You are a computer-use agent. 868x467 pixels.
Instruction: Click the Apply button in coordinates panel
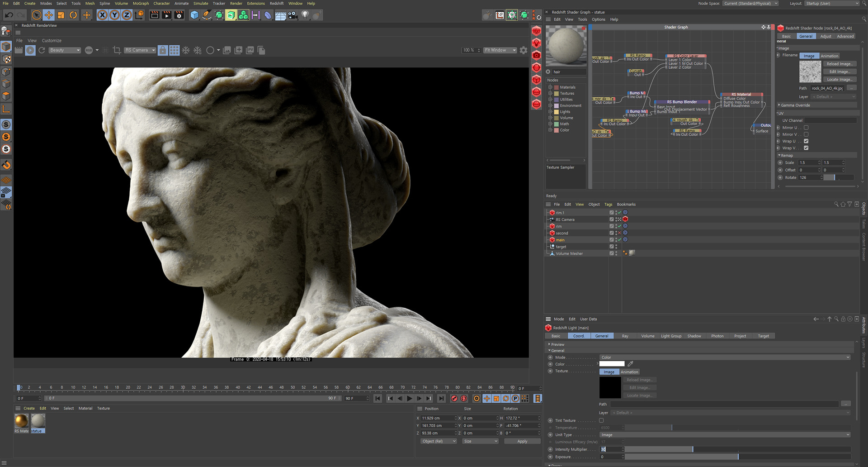pos(522,441)
